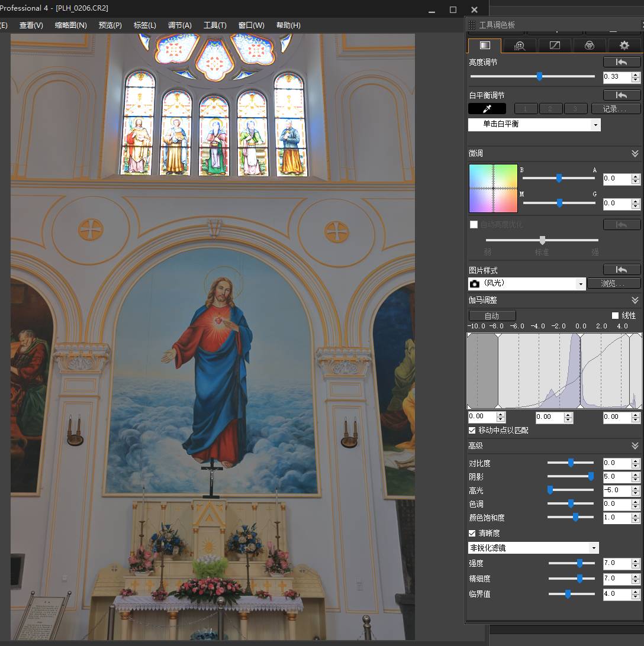Select the white balance eyedropper tool

pos(487,109)
